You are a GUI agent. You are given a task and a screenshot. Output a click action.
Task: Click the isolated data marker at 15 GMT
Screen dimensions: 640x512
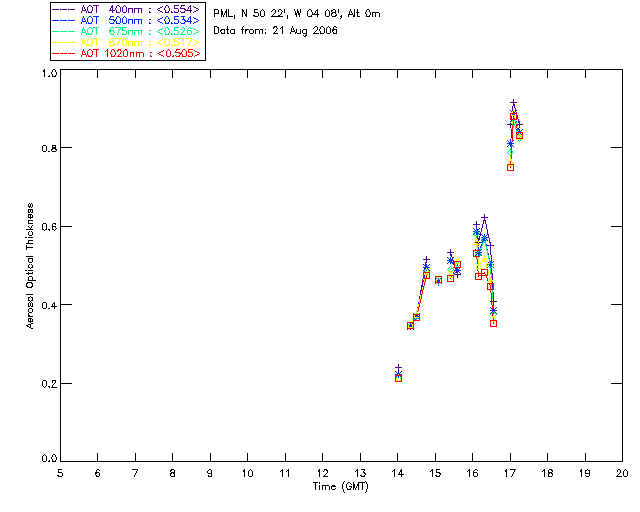438,281
